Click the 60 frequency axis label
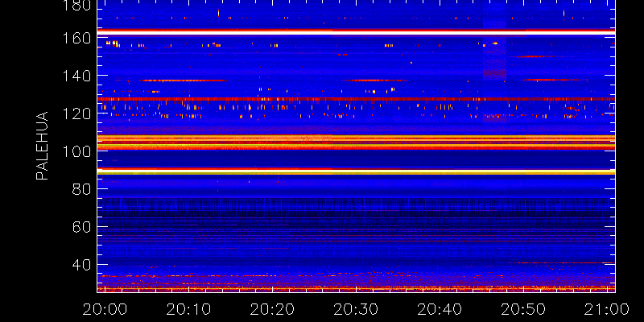This screenshot has width=644, height=322. tap(81, 227)
